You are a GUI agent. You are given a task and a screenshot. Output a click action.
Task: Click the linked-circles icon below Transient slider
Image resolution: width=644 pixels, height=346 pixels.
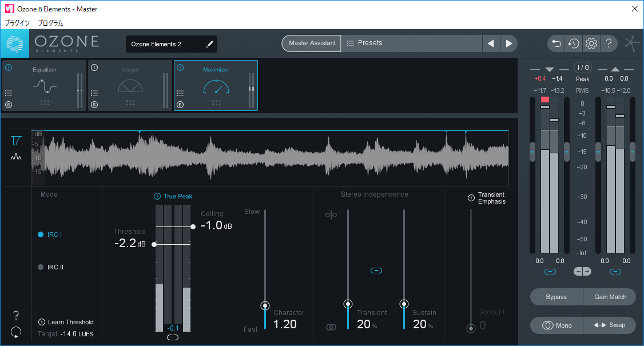[331, 327]
